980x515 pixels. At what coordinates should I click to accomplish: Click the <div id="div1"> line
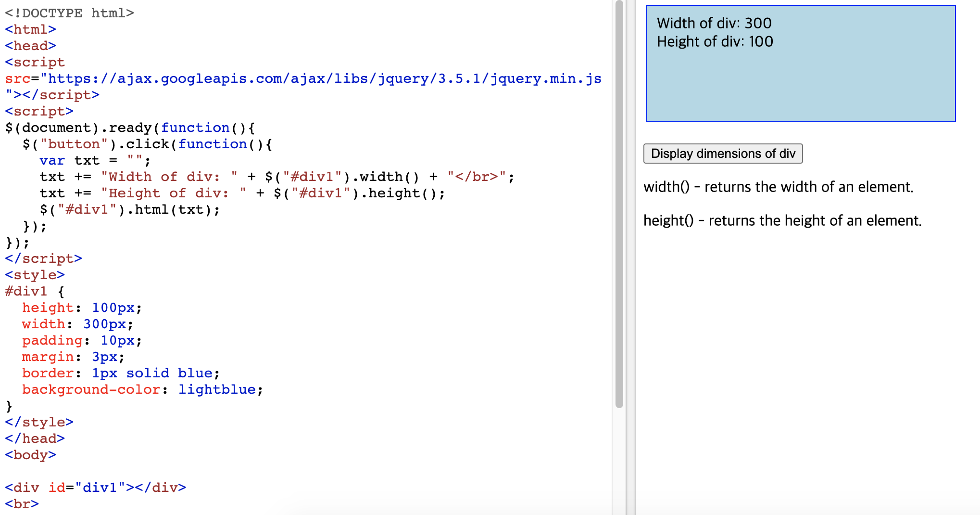point(95,488)
